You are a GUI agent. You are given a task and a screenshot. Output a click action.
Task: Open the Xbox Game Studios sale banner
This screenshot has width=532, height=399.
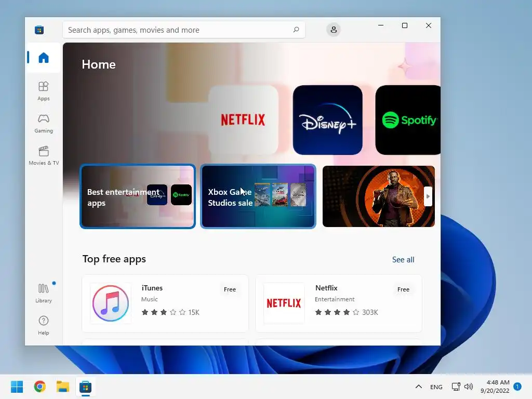tap(258, 196)
